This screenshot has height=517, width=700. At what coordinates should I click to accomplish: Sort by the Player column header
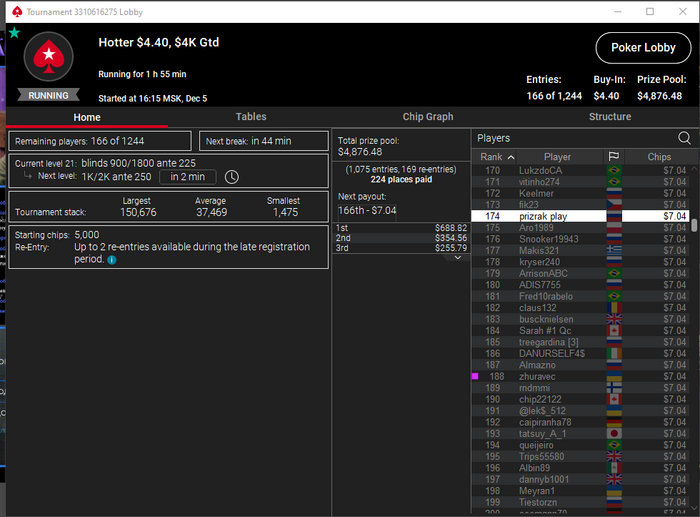557,157
